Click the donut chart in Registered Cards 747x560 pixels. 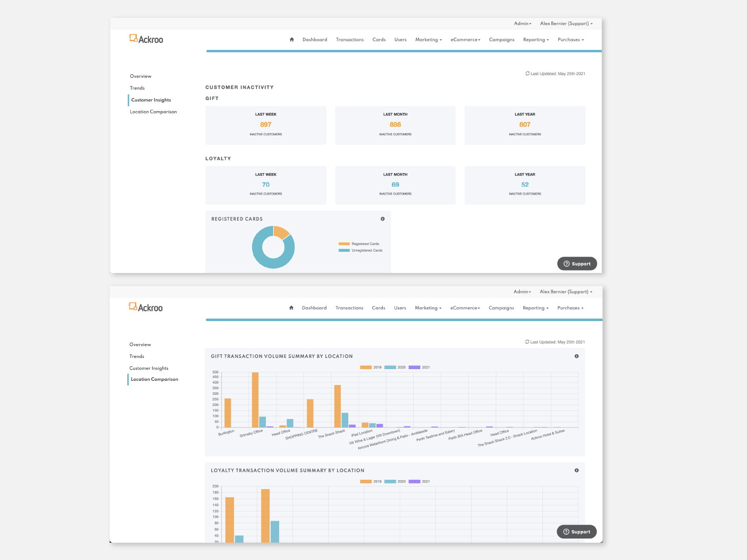coord(273,247)
